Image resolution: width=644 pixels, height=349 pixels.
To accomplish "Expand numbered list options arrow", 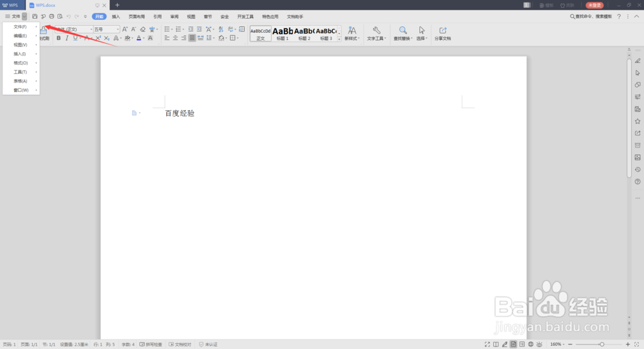I will tap(183, 29).
